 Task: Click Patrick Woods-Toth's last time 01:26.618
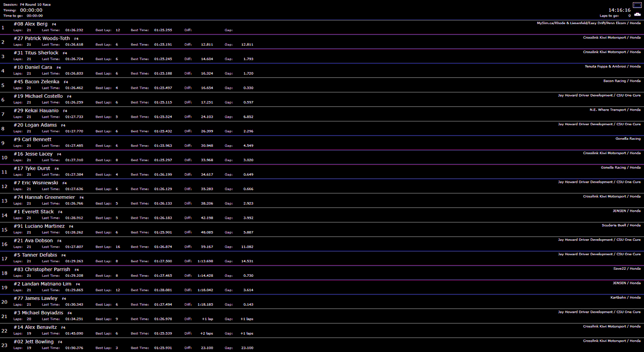(x=74, y=45)
